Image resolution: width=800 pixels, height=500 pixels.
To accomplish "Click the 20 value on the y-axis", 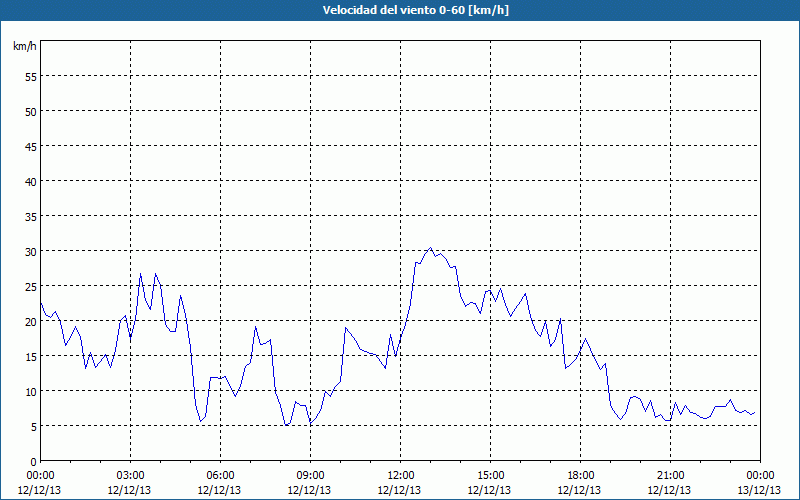I will coord(31,321).
